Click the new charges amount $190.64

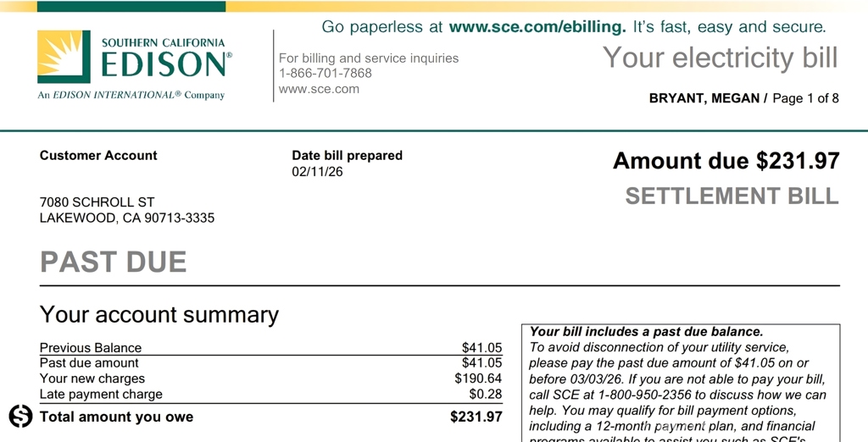click(x=478, y=378)
